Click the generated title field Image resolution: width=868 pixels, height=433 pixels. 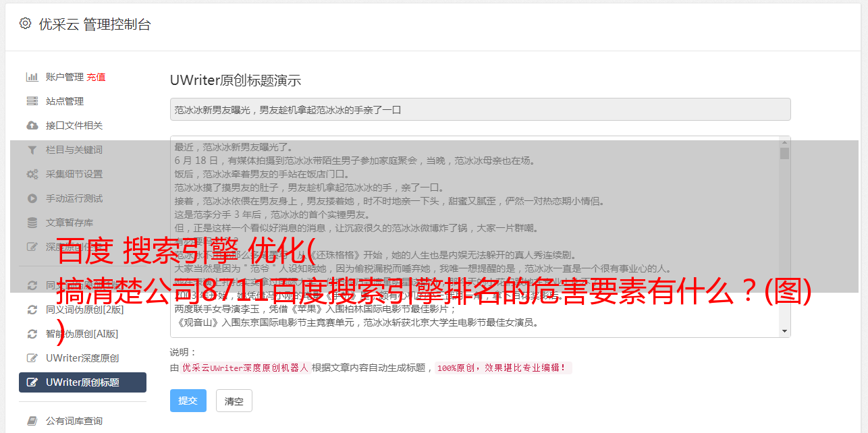(480, 109)
